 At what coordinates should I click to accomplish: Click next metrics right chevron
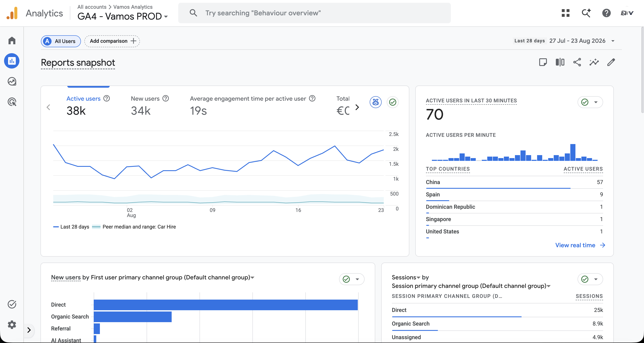point(357,107)
